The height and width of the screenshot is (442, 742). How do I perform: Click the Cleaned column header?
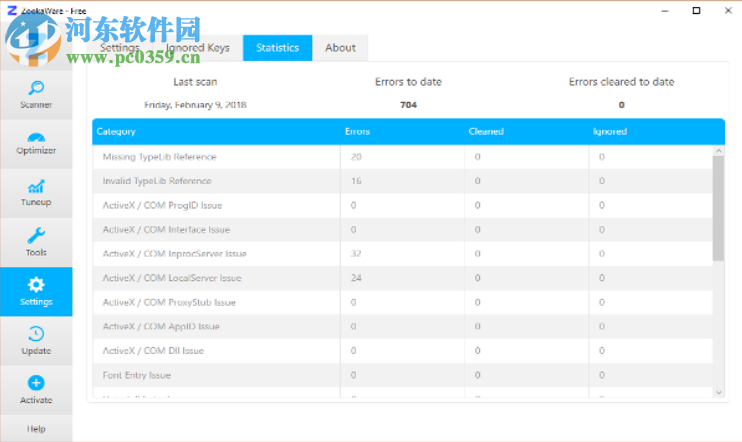[x=486, y=132]
